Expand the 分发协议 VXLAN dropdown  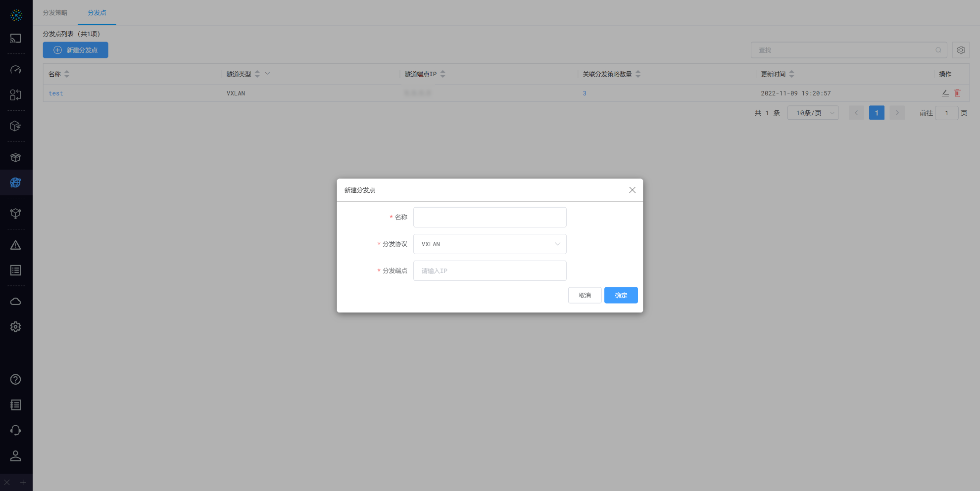point(490,244)
